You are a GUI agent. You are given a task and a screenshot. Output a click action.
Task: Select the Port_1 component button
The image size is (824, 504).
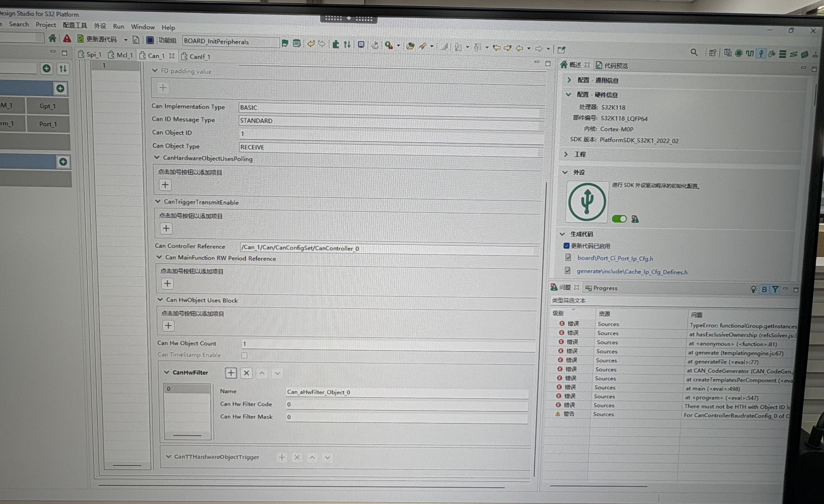[48, 124]
